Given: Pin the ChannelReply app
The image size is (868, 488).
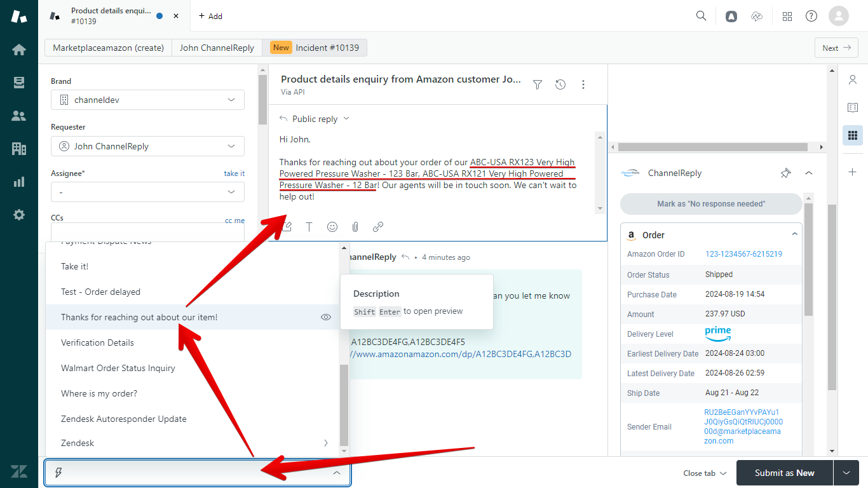Looking at the screenshot, I should coord(786,173).
